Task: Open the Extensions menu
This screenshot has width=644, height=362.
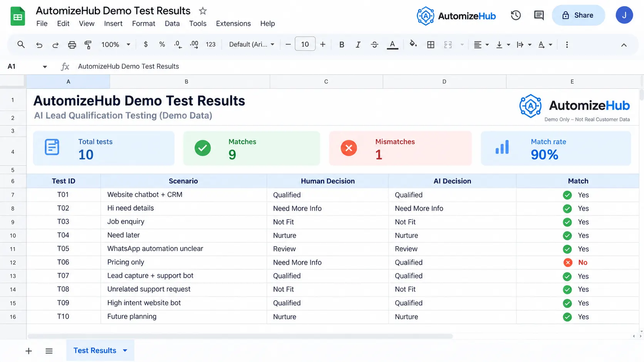Action: pyautogui.click(x=233, y=23)
